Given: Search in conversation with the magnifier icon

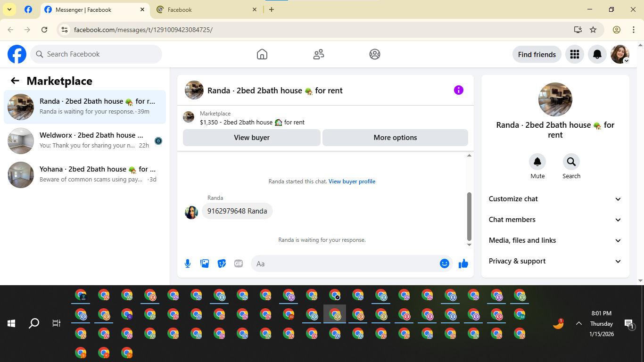Looking at the screenshot, I should 571,162.
